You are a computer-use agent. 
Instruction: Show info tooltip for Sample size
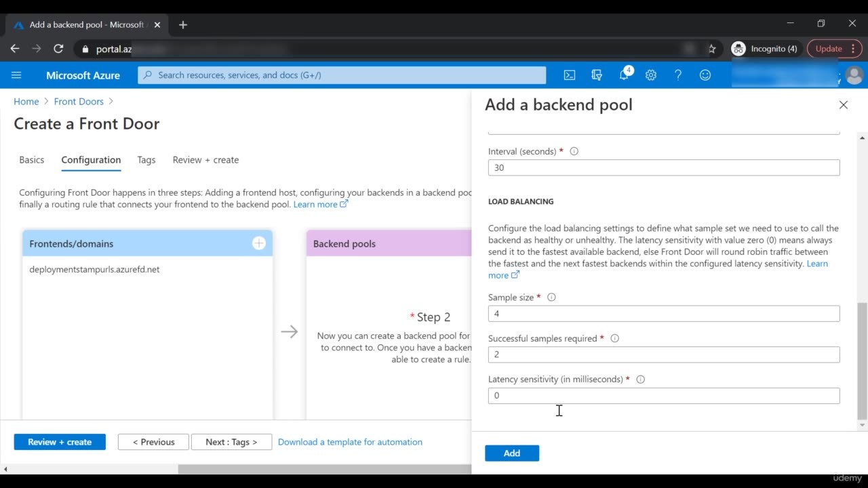coord(551,298)
